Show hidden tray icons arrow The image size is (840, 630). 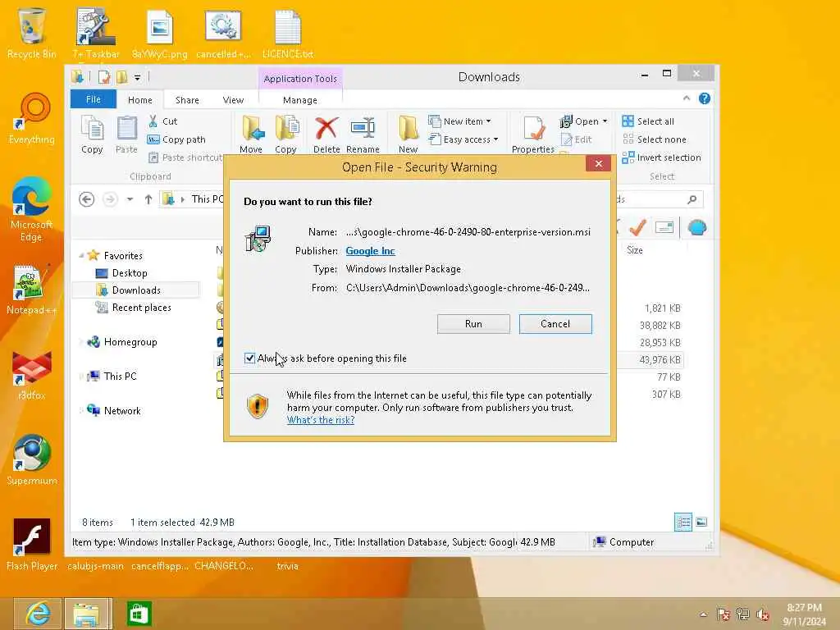pos(703,614)
